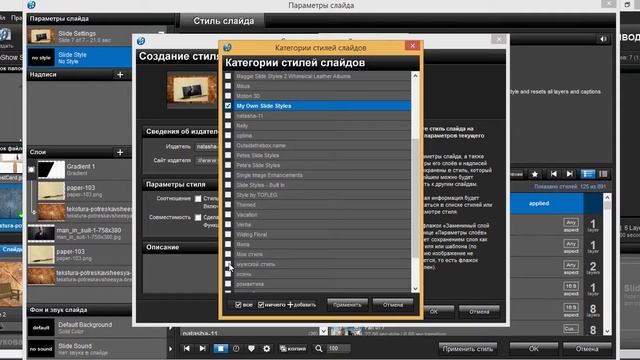This screenshot has height=360, width=640.
Task: Uncheck the My Own Slide Styles category
Action: click(x=228, y=106)
